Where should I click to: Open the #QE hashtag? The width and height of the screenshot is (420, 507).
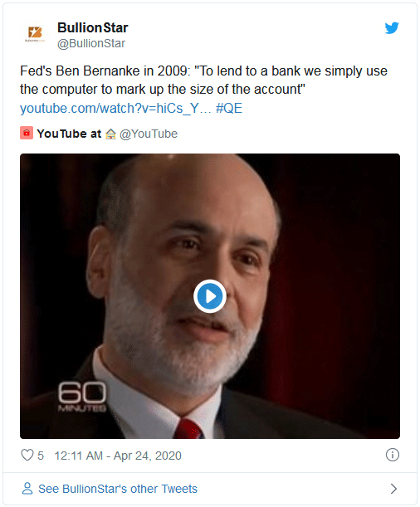point(229,109)
